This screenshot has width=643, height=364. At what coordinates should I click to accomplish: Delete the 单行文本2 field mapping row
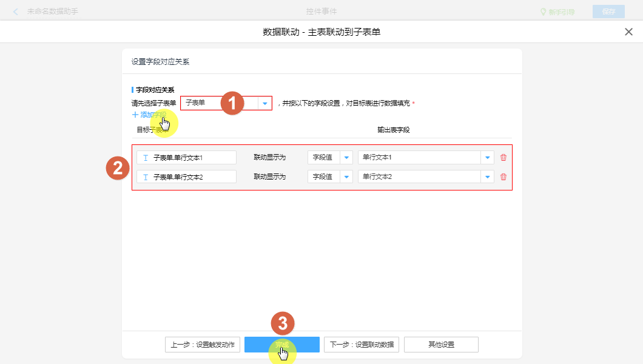click(503, 177)
